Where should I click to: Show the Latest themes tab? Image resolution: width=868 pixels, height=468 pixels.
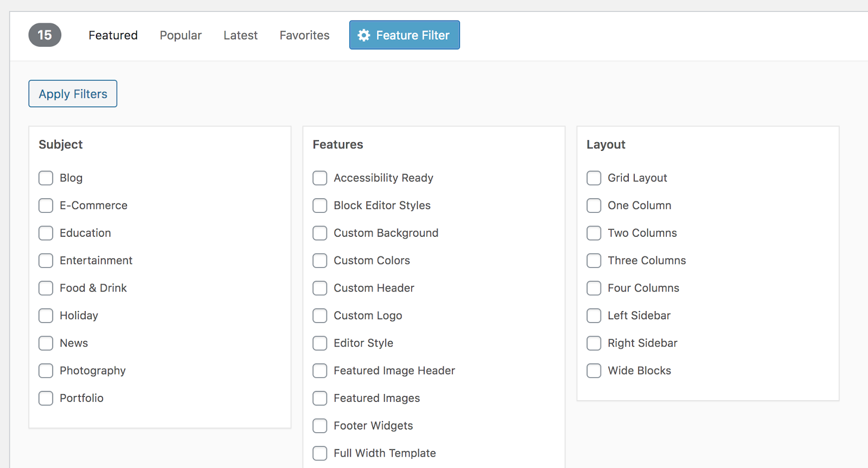coord(240,35)
